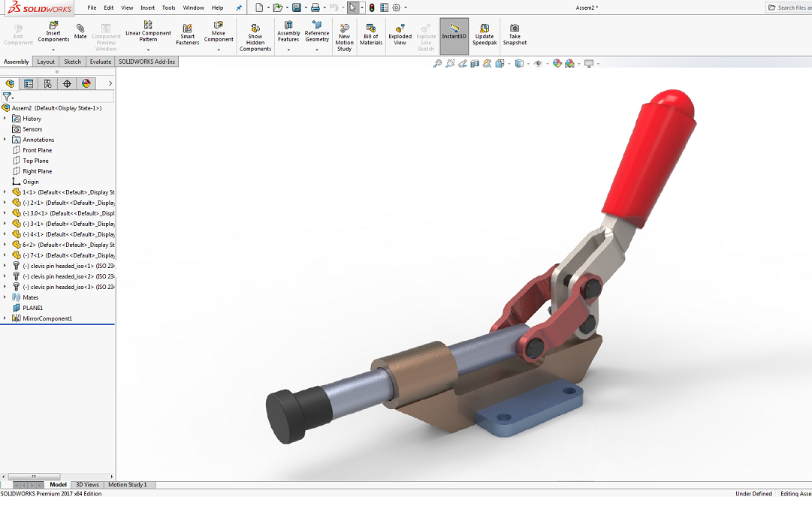Expand the History tree node

(x=5, y=119)
